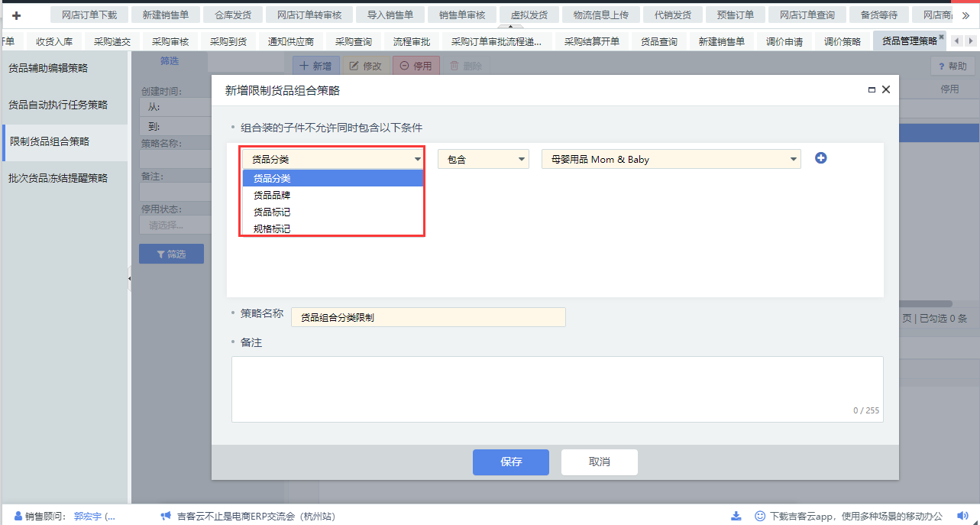Choose 货品品牌 from the open dropdown list

click(272, 195)
